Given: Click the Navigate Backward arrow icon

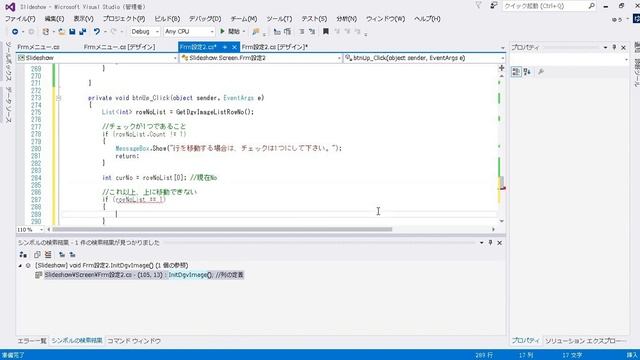Looking at the screenshot, I should click(x=15, y=31).
